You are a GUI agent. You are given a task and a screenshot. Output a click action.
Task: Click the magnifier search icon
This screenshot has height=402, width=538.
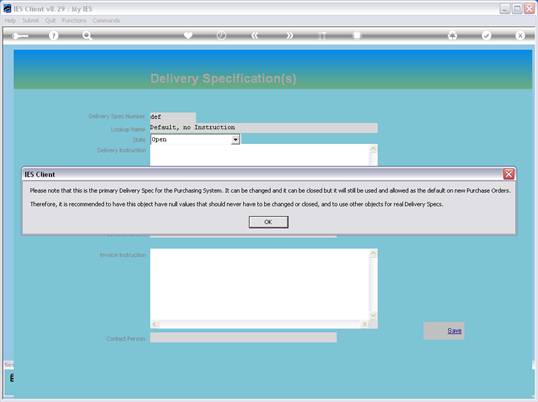tap(87, 35)
